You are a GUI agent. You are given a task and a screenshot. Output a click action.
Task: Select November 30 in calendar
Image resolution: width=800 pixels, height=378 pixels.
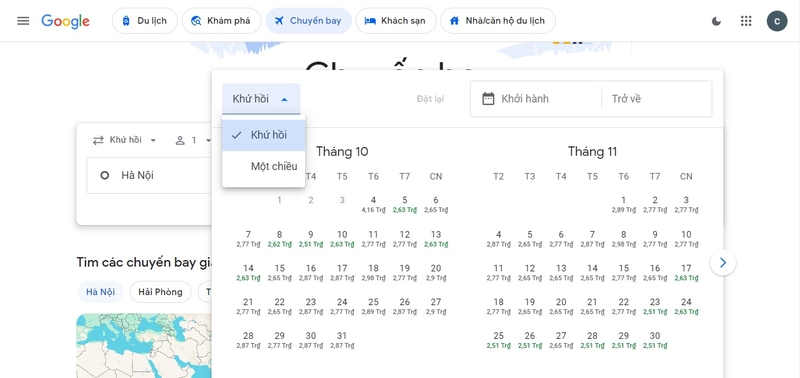coord(655,340)
